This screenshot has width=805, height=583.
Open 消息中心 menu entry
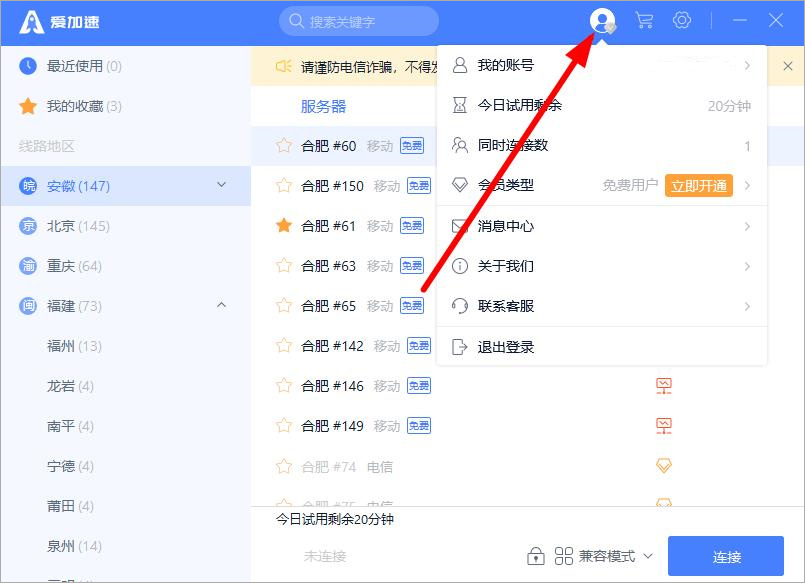pyautogui.click(x=602, y=226)
